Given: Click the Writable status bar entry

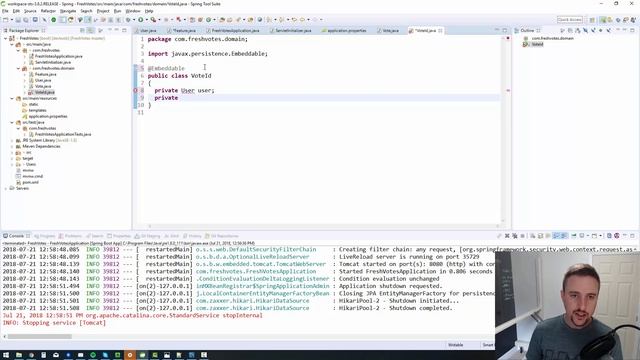Looking at the screenshot, I should coord(456,345).
